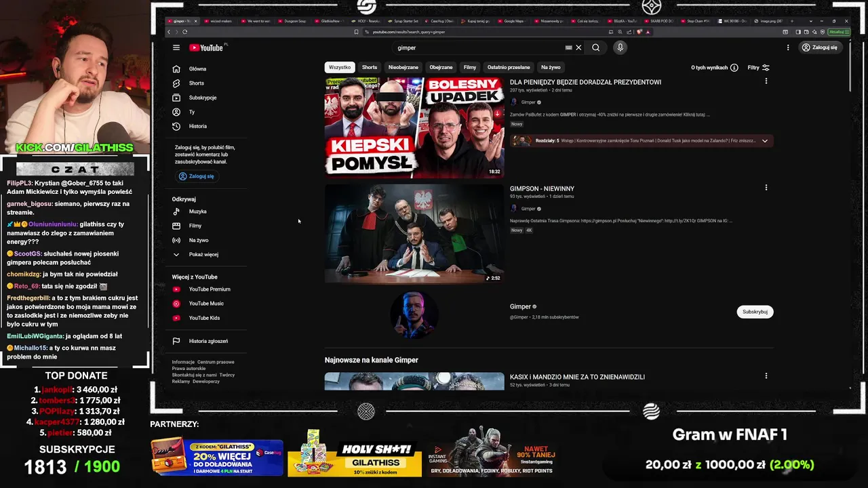Screen dimensions: 868x488
Task: Click Aktualizuj browser update button
Action: click(839, 32)
